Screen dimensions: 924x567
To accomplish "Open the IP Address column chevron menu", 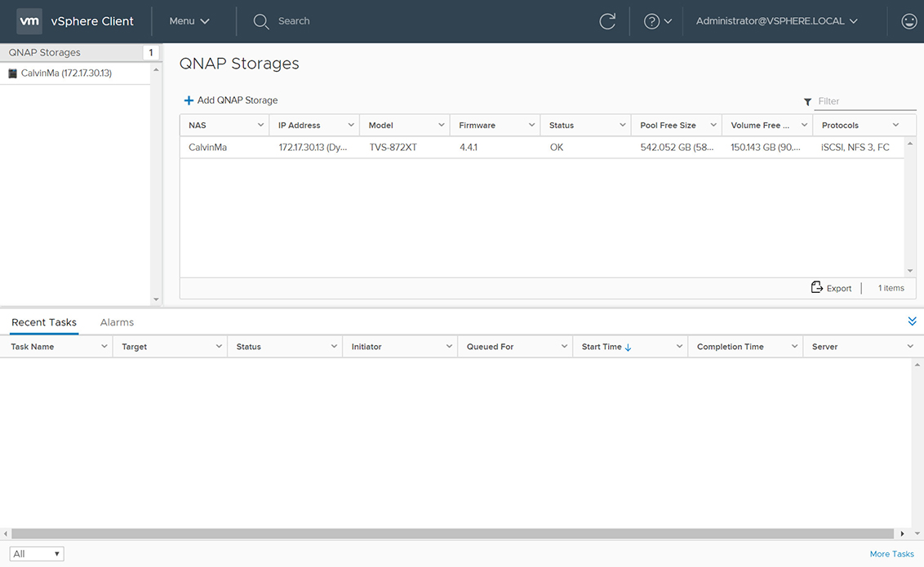I will [351, 125].
